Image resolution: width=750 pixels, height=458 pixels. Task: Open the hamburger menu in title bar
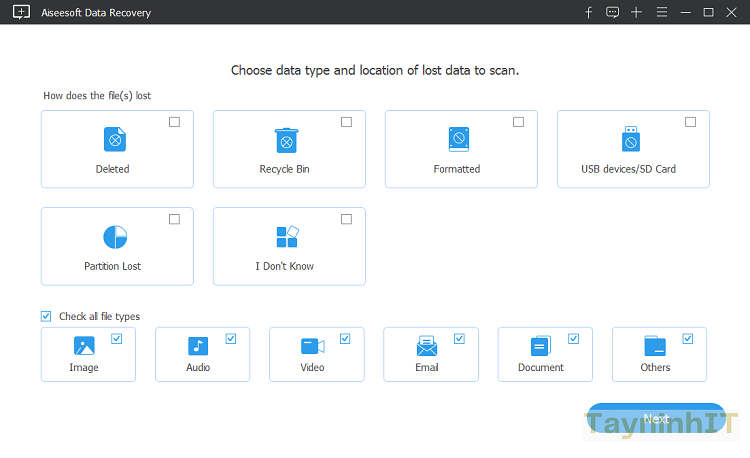[x=661, y=12]
